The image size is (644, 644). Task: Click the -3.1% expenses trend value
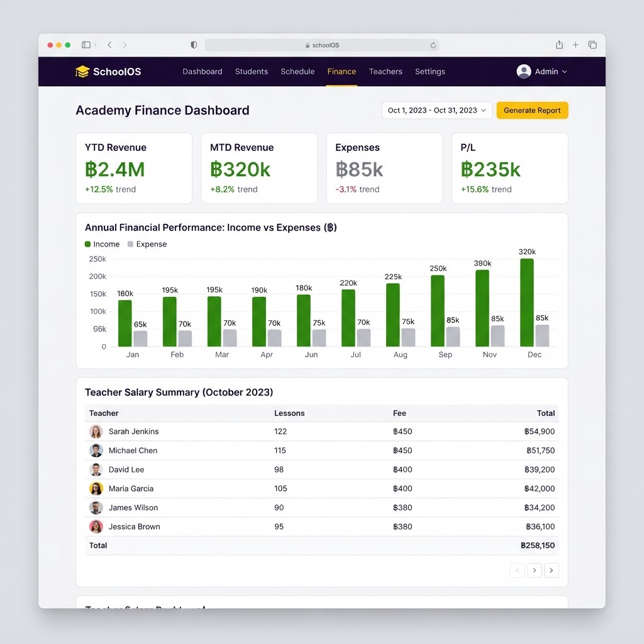click(346, 189)
